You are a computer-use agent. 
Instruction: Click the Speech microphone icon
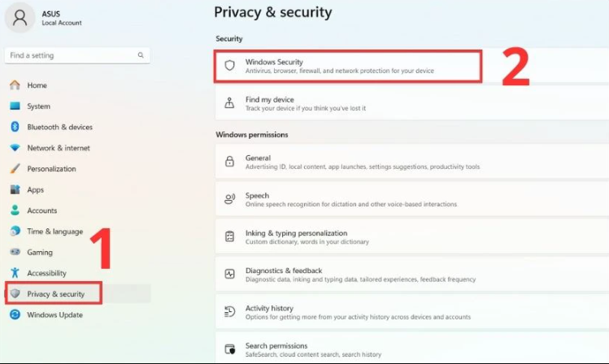(x=229, y=199)
